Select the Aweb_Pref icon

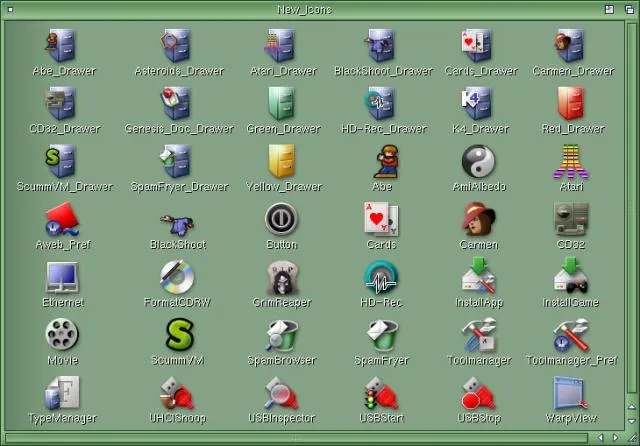coord(62,219)
